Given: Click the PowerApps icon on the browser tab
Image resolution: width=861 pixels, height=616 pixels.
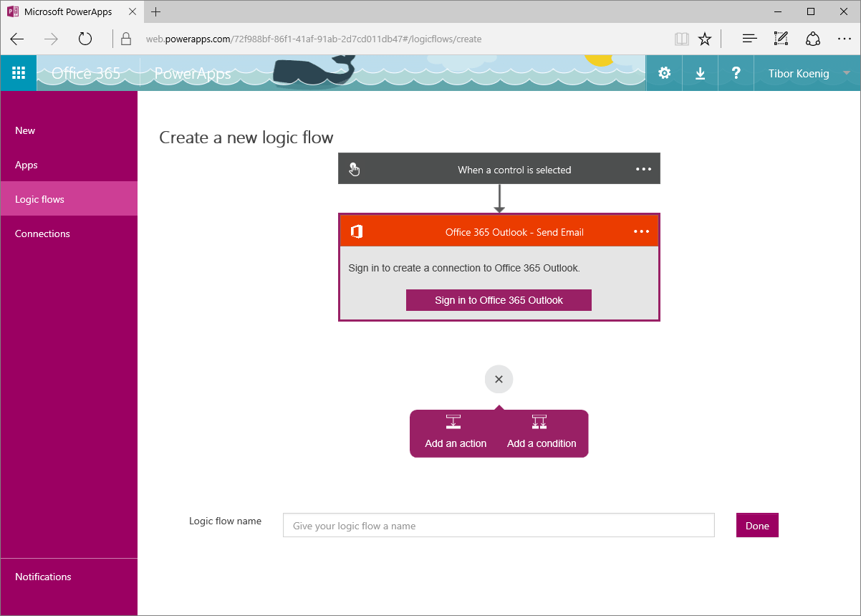Looking at the screenshot, I should [x=13, y=11].
